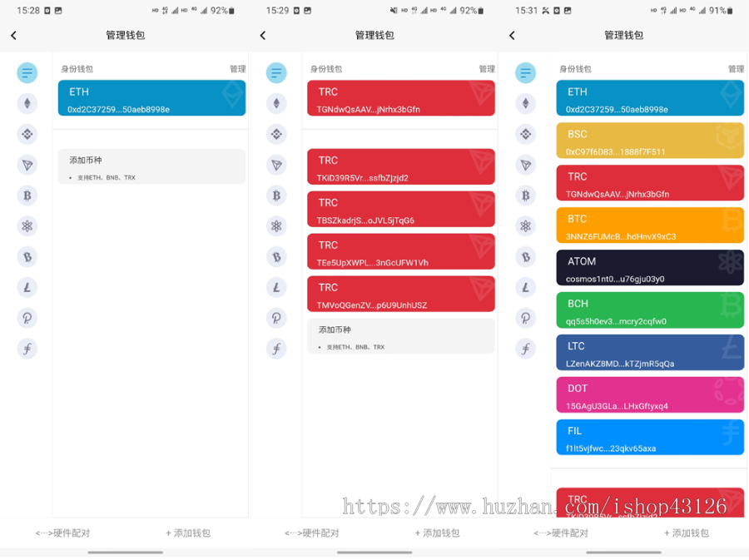Select Bitcoin Cash sidebar icon in 15:29 screen

tap(276, 257)
